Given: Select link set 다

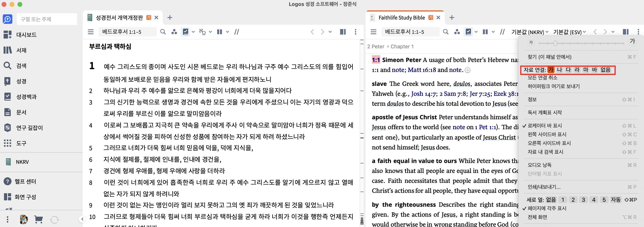Looking at the screenshot, I should (x=568, y=70).
